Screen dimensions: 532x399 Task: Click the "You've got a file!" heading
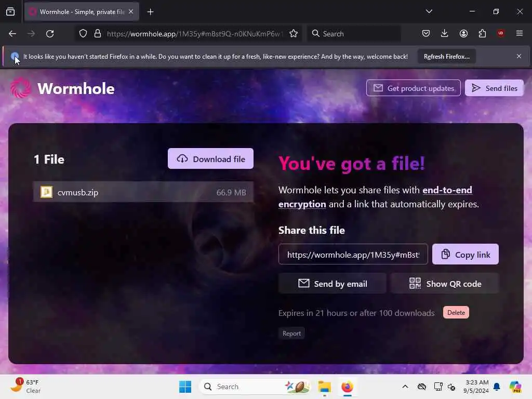(x=352, y=164)
